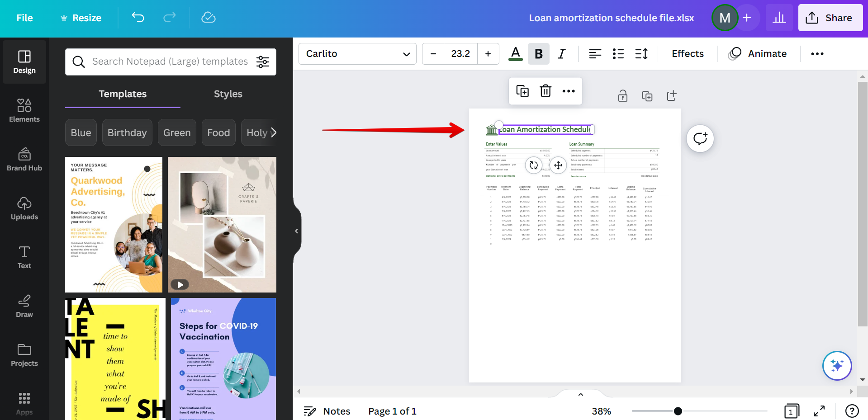Open the Carlito font dropdown

click(357, 54)
